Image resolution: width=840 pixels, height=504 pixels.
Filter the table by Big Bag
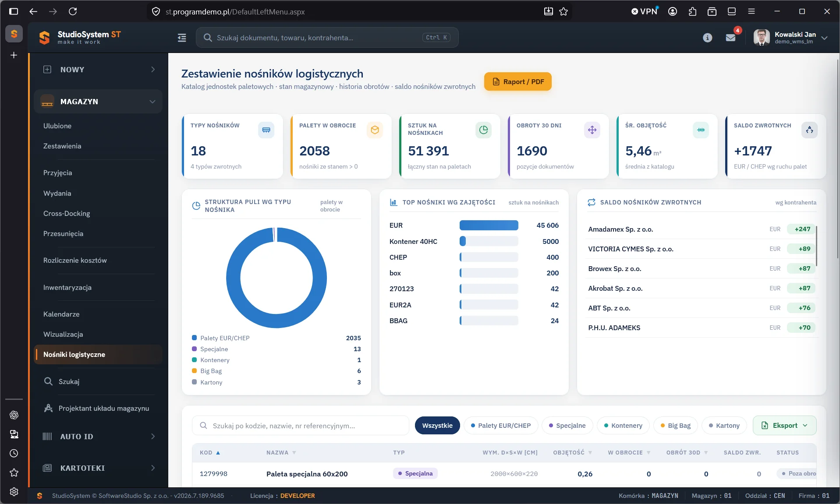click(675, 426)
